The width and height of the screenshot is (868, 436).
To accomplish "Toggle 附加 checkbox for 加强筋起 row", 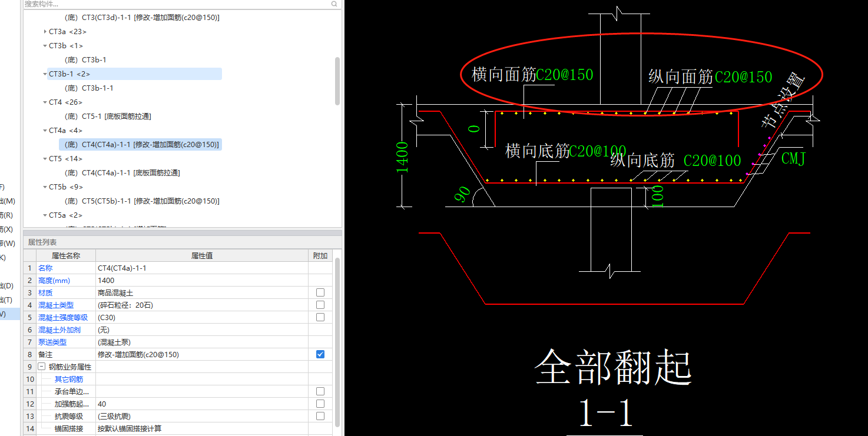I will (320, 404).
